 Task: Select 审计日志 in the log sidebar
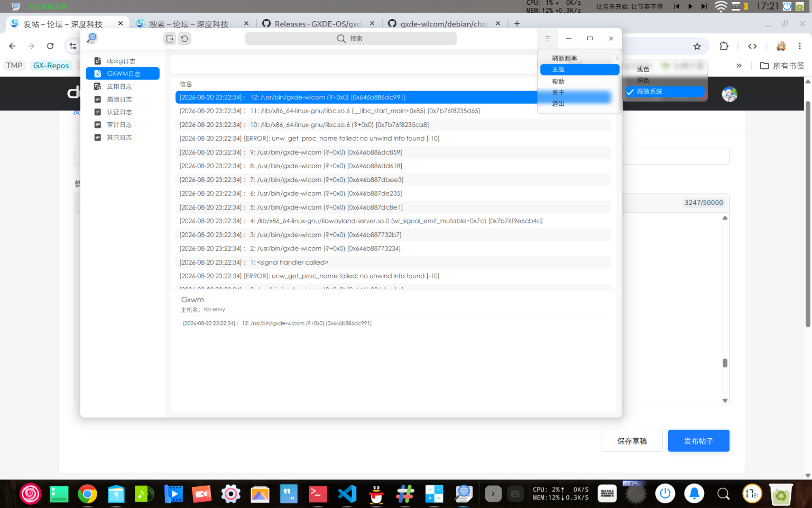[123, 124]
